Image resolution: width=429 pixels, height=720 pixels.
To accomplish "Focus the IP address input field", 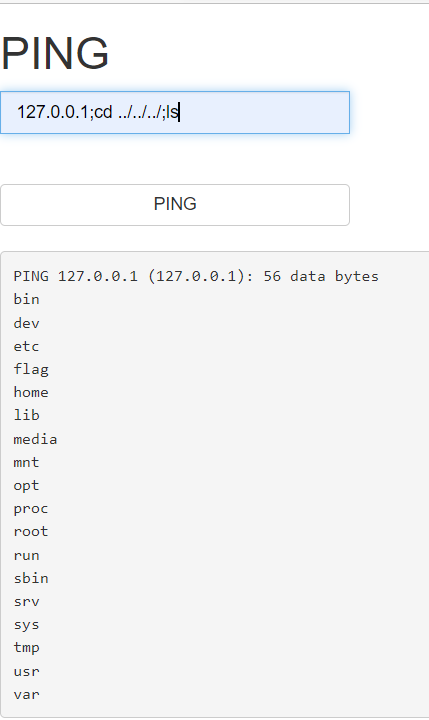I will tap(175, 112).
